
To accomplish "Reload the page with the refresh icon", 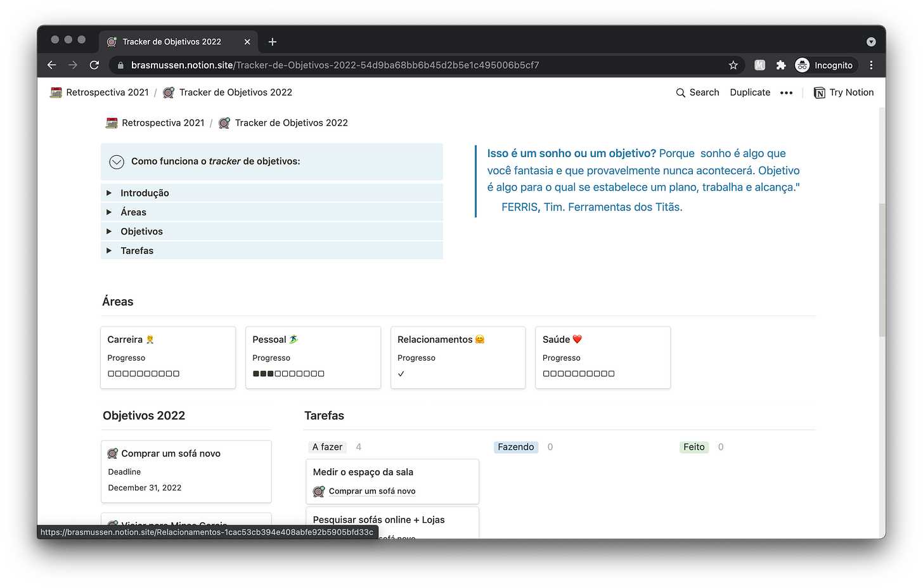I will (94, 65).
